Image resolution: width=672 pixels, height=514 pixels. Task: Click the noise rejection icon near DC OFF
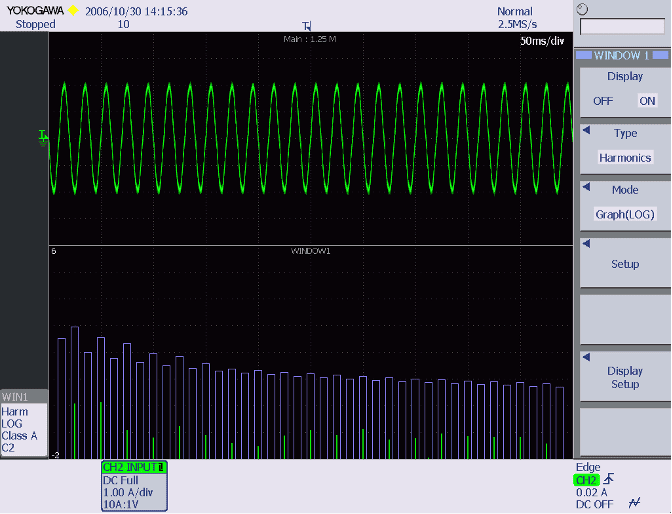(x=633, y=503)
